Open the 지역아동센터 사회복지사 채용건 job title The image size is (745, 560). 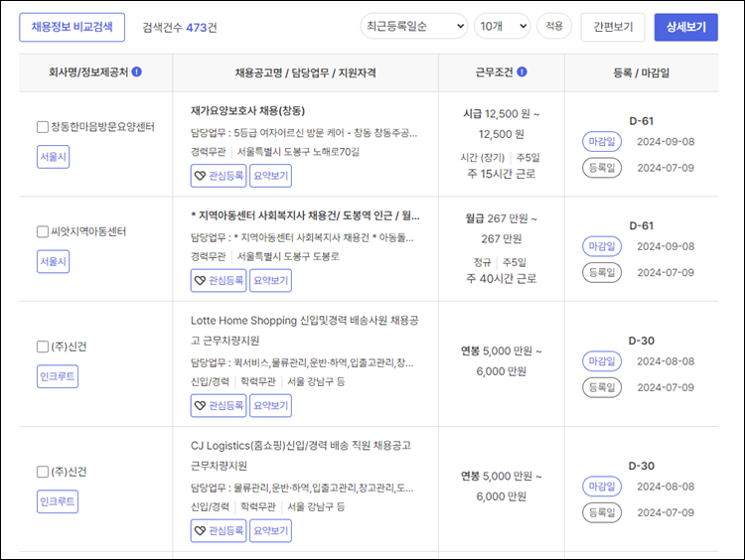(305, 215)
